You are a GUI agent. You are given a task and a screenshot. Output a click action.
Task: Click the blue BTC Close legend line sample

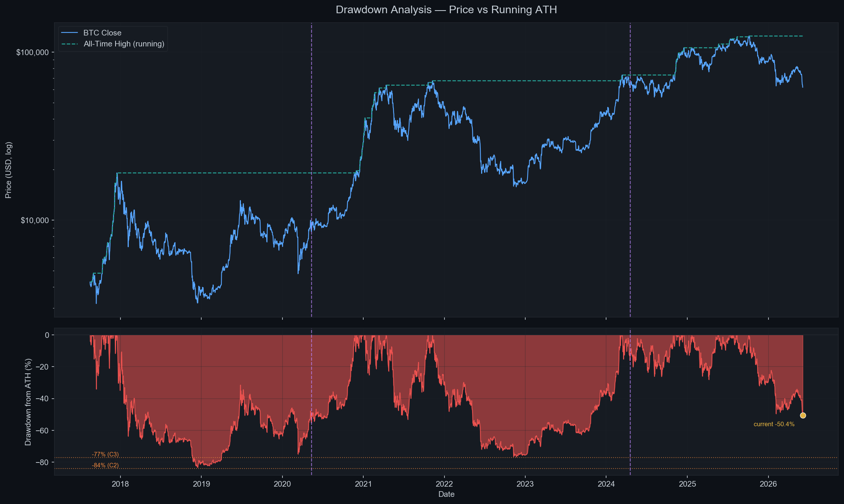(x=69, y=33)
